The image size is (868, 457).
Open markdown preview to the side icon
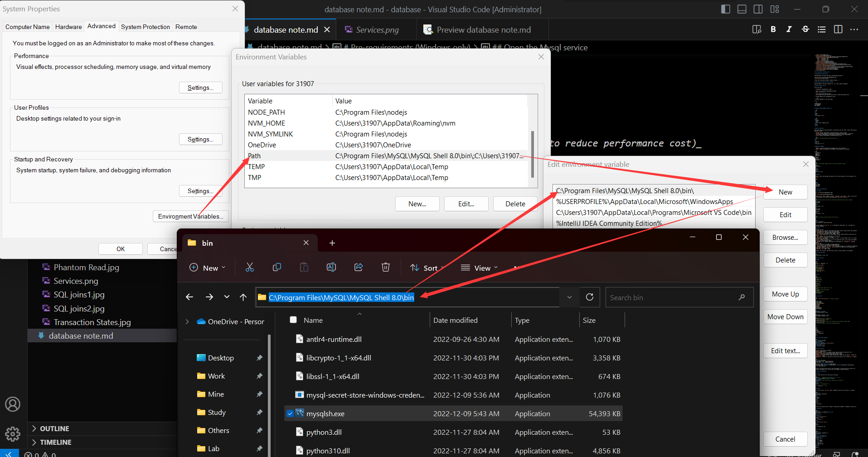tap(756, 29)
